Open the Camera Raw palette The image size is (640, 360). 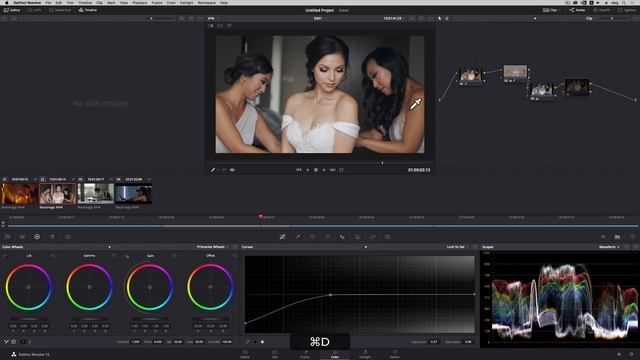pos(7,237)
